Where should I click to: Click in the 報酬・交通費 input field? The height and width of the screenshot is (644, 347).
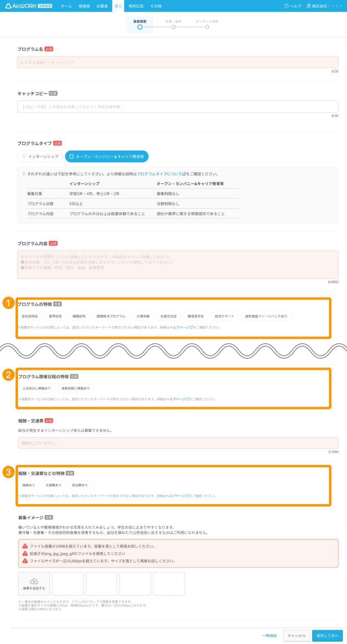[178, 443]
